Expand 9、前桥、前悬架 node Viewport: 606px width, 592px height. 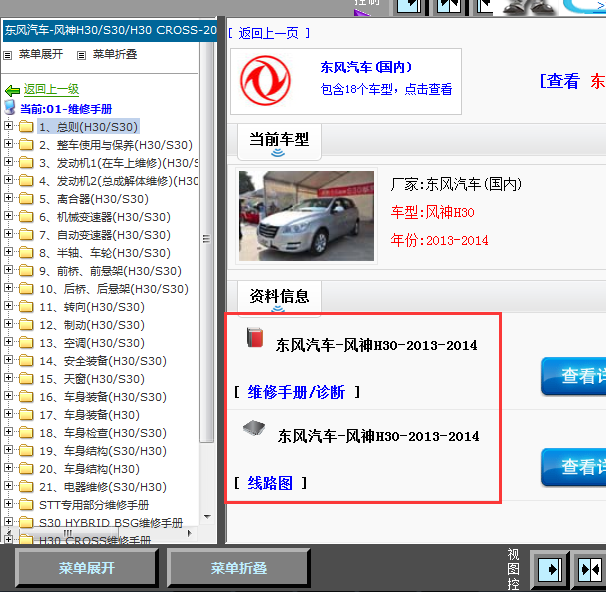[8, 270]
